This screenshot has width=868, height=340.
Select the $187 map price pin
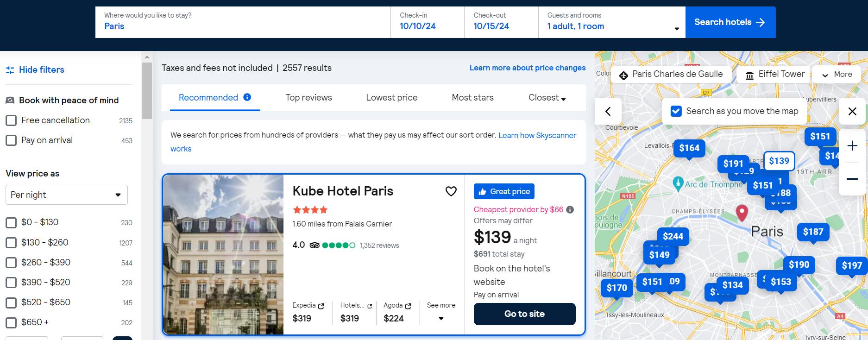tap(813, 232)
